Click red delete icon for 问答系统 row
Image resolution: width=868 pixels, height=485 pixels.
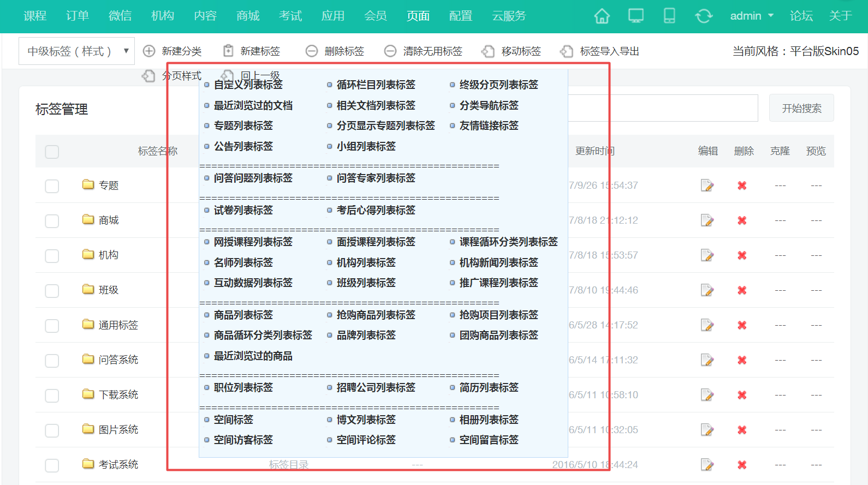742,360
